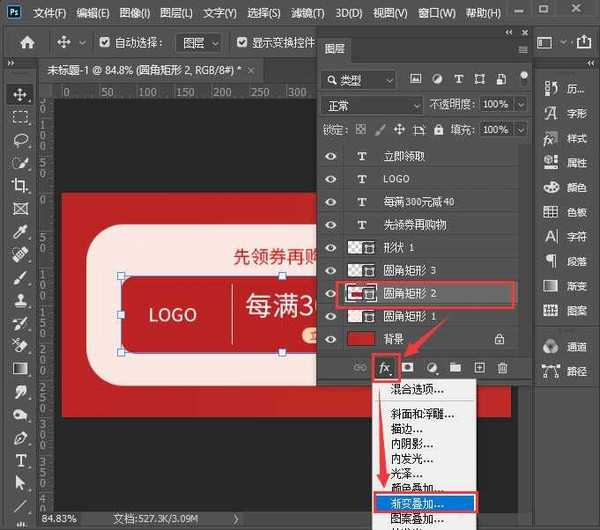Create a new layer with plus icon
The height and width of the screenshot is (530, 600).
[479, 368]
